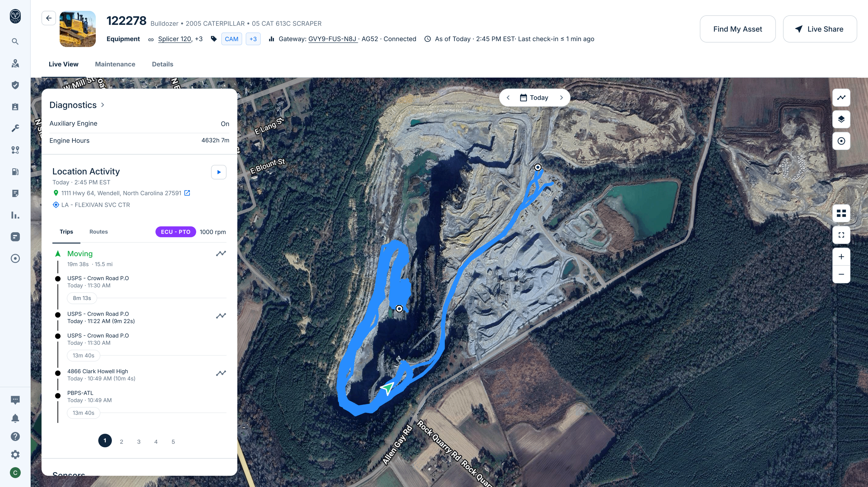Open the Today date picker
The height and width of the screenshot is (487, 868).
pos(534,98)
